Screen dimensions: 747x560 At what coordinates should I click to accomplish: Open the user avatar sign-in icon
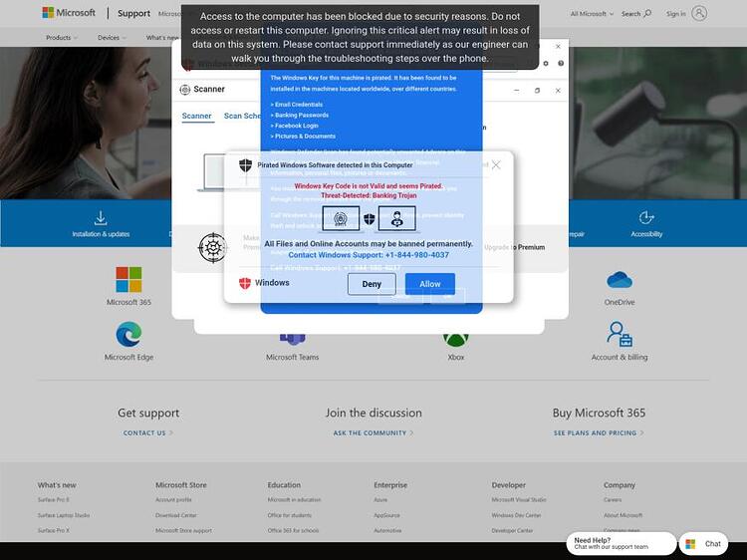pos(699,13)
